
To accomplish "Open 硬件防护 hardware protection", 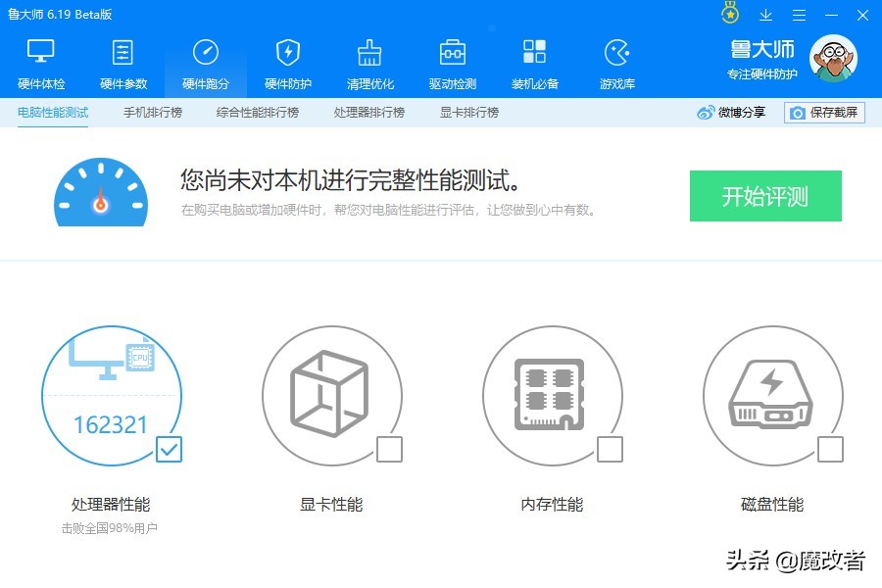I will [x=287, y=61].
